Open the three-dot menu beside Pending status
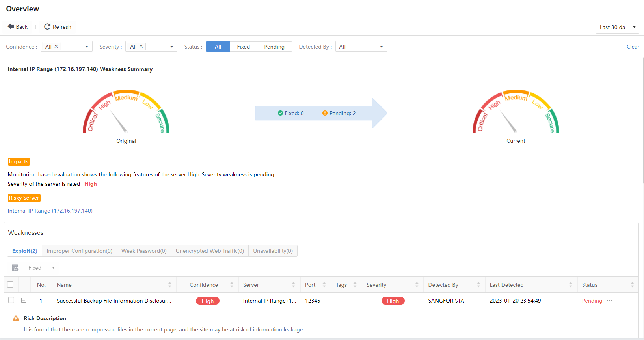This screenshot has width=644, height=340. point(609,301)
